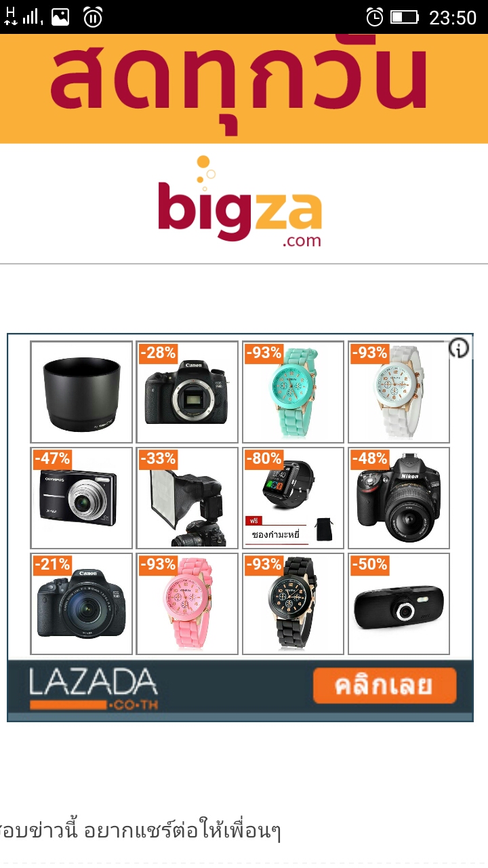Open the flash softbox product at -33%

(187, 498)
